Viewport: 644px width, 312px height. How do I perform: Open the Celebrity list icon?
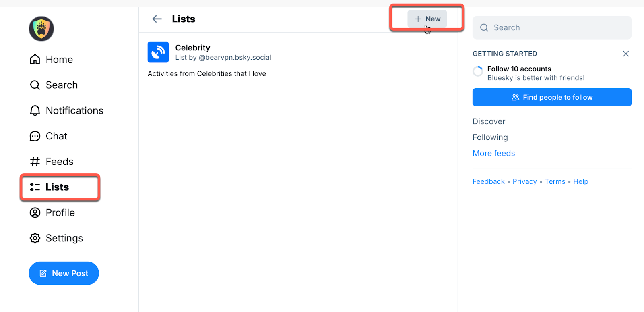[x=158, y=52]
